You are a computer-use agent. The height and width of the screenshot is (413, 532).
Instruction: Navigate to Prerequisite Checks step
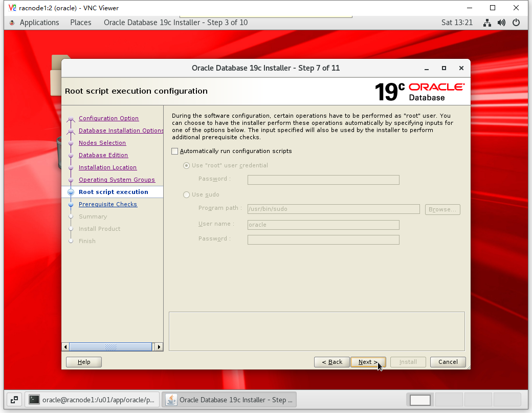[108, 204]
